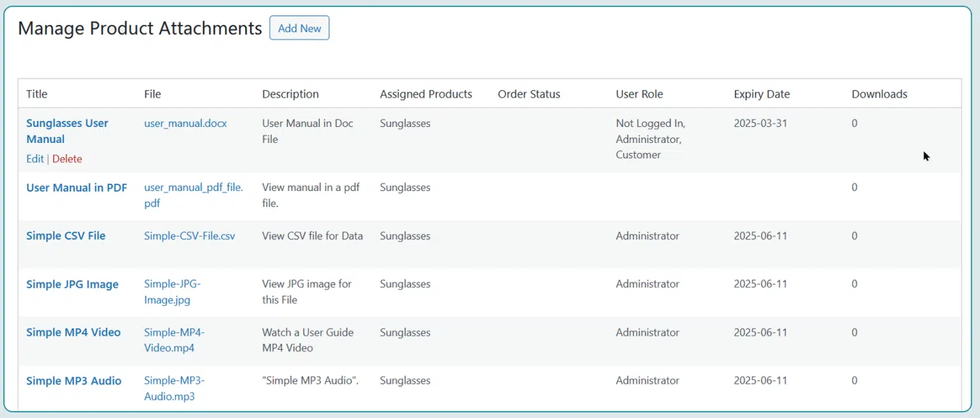Image resolution: width=980 pixels, height=418 pixels.
Task: Open the Simple MP3 Audio title
Action: coord(73,381)
